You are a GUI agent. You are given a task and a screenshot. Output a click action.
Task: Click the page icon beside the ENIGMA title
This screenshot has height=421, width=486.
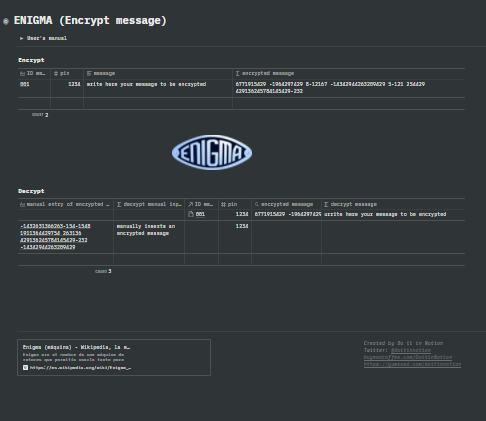(6, 21)
